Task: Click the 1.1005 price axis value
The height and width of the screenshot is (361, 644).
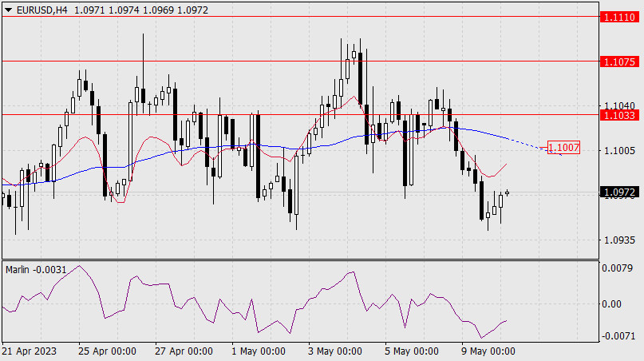Action: (619, 150)
